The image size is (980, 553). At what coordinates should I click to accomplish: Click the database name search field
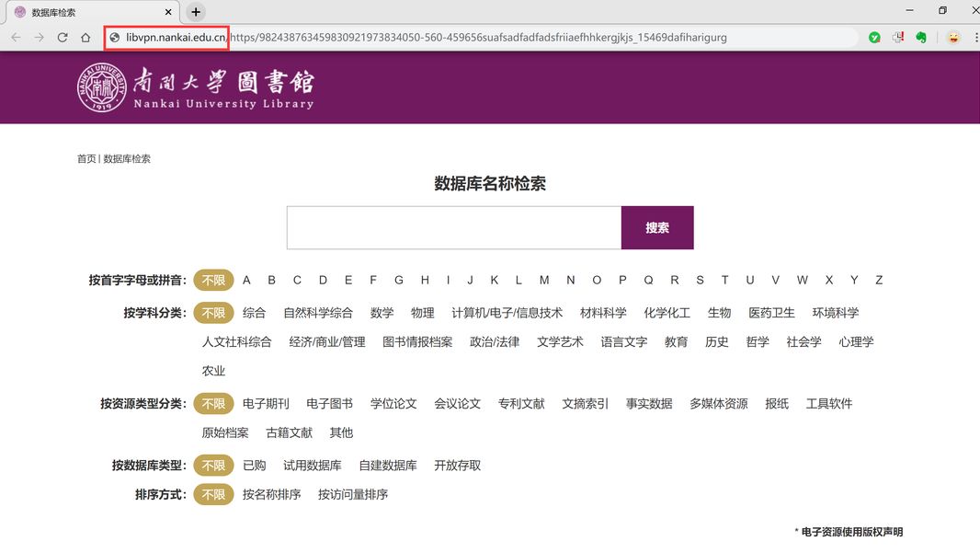tap(454, 227)
